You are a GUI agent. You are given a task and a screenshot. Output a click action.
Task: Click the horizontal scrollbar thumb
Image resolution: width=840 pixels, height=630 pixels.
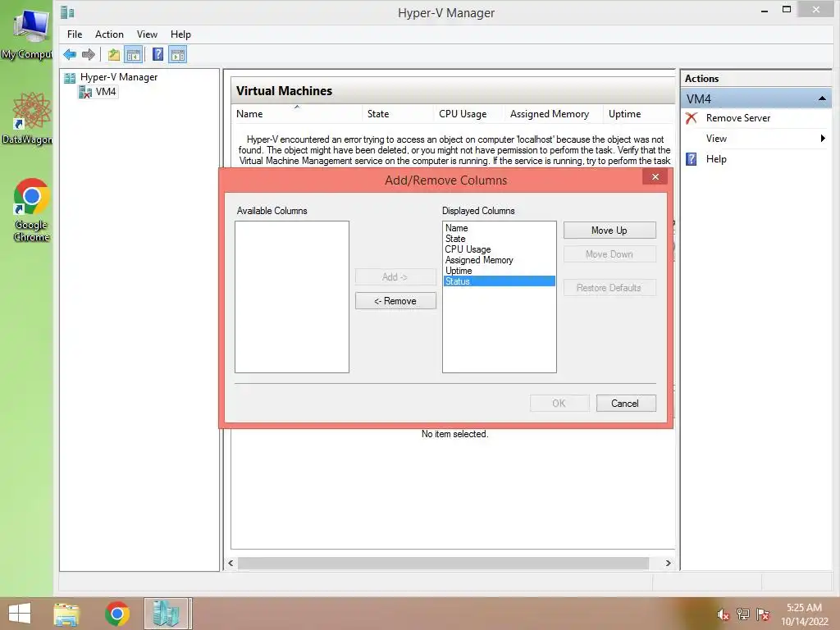pyautogui.click(x=443, y=563)
